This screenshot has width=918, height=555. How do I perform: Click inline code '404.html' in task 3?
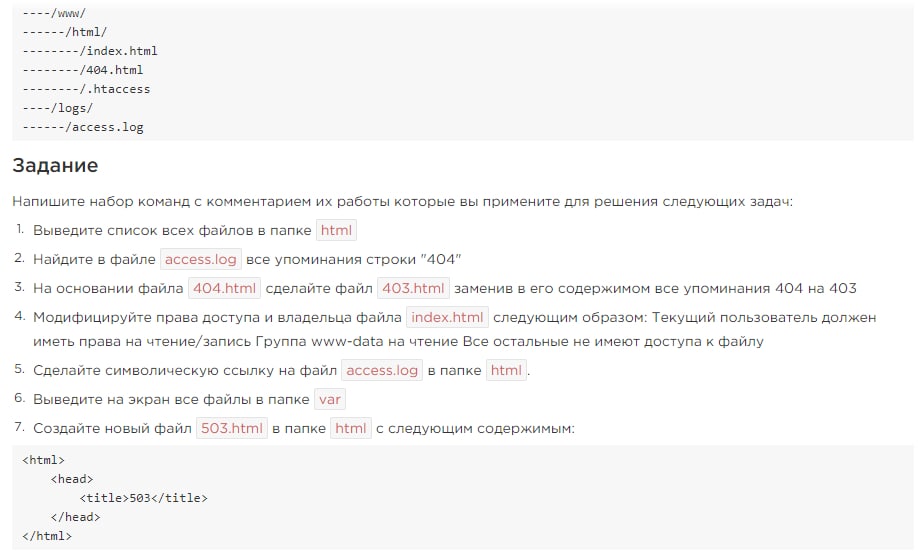pyautogui.click(x=224, y=288)
